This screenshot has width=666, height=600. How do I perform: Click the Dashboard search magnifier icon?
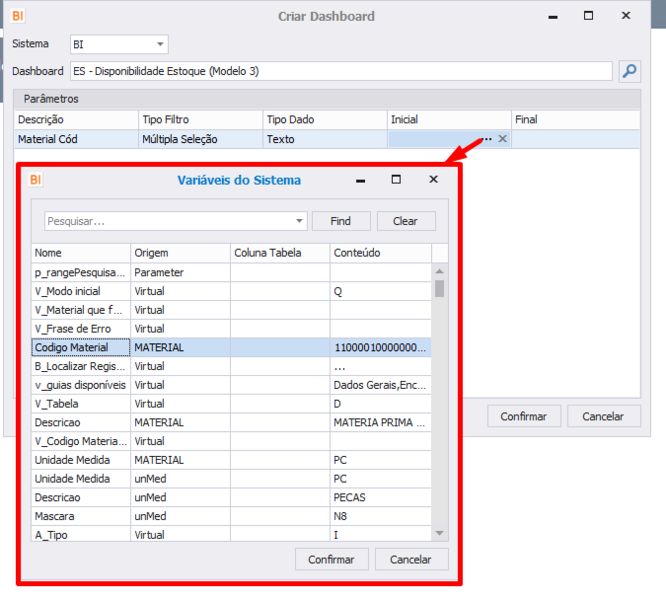tap(629, 71)
